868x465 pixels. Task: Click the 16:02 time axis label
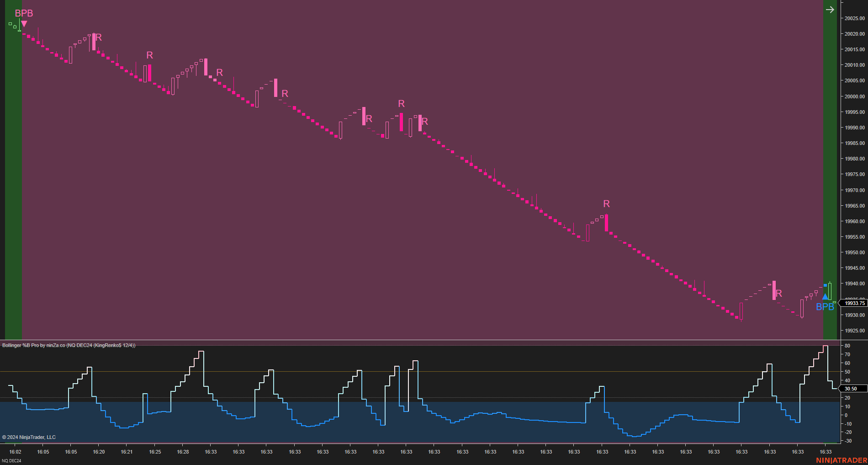[15, 452]
